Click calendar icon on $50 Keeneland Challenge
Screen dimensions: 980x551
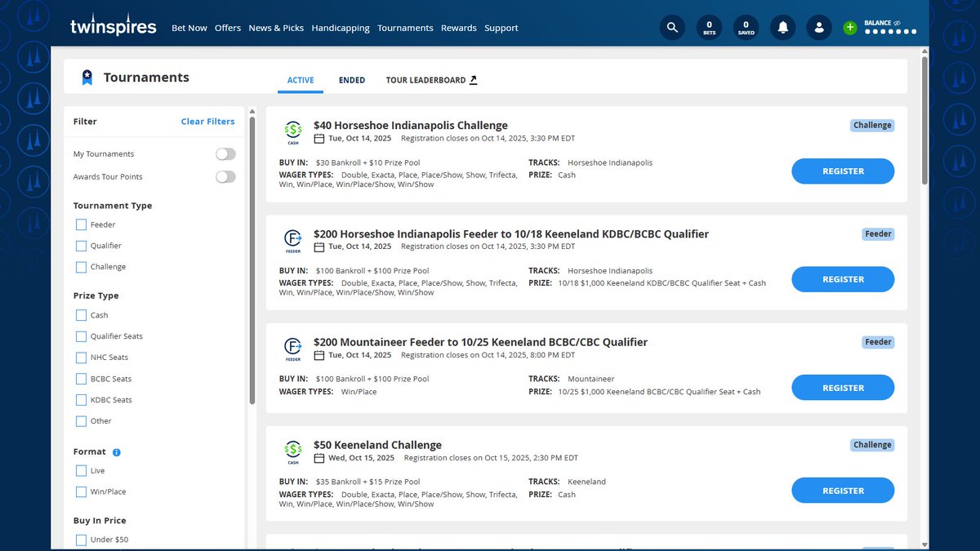tap(319, 458)
